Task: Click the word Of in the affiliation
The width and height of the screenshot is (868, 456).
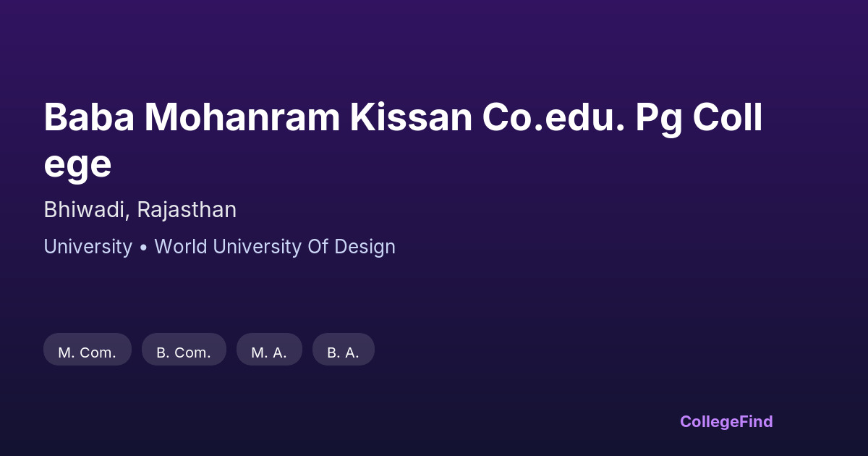Action: (318, 247)
